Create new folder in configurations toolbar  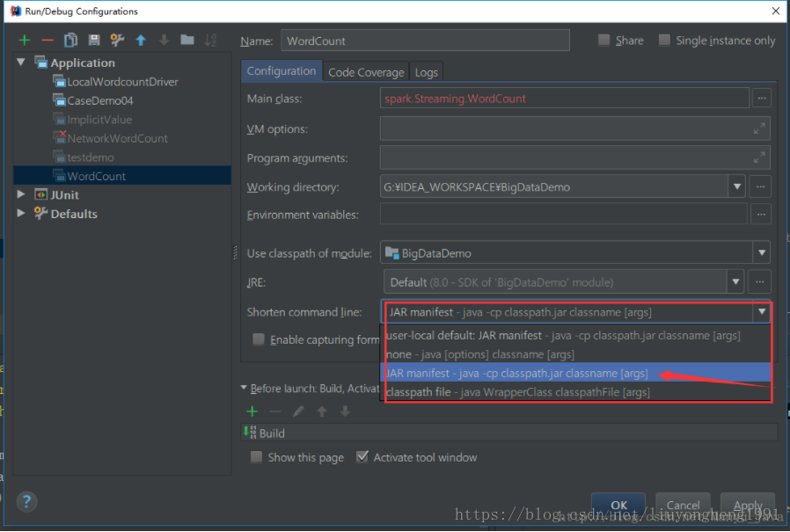[x=187, y=40]
